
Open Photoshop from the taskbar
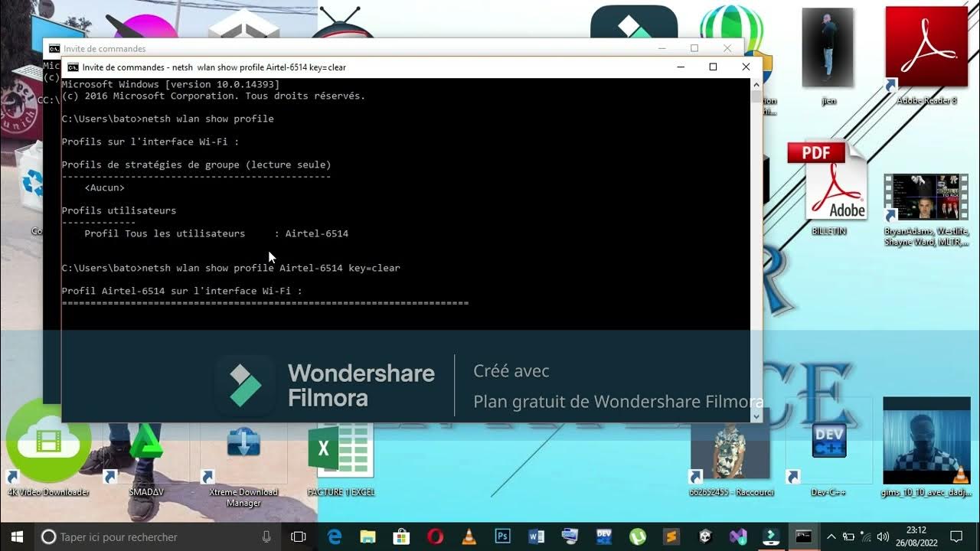pos(503,536)
